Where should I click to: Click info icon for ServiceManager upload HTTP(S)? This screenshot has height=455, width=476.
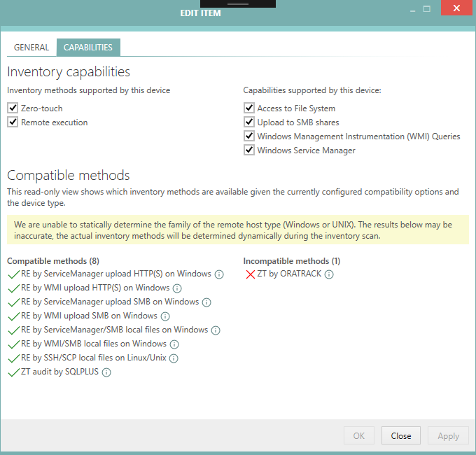(x=219, y=274)
